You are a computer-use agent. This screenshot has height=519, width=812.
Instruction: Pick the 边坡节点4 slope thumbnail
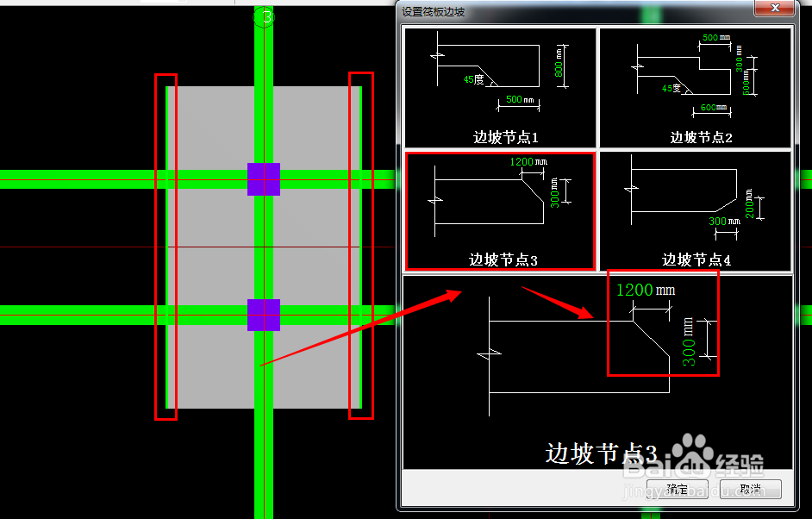pyautogui.click(x=696, y=210)
